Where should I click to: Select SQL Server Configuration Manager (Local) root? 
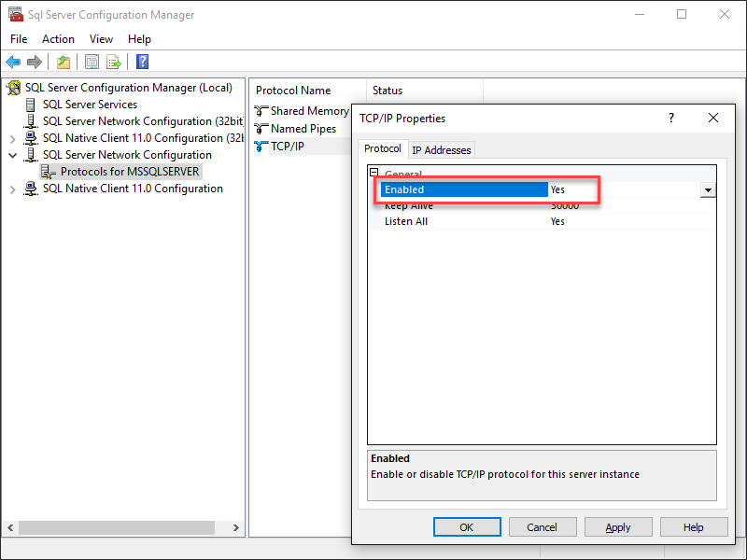coord(129,88)
